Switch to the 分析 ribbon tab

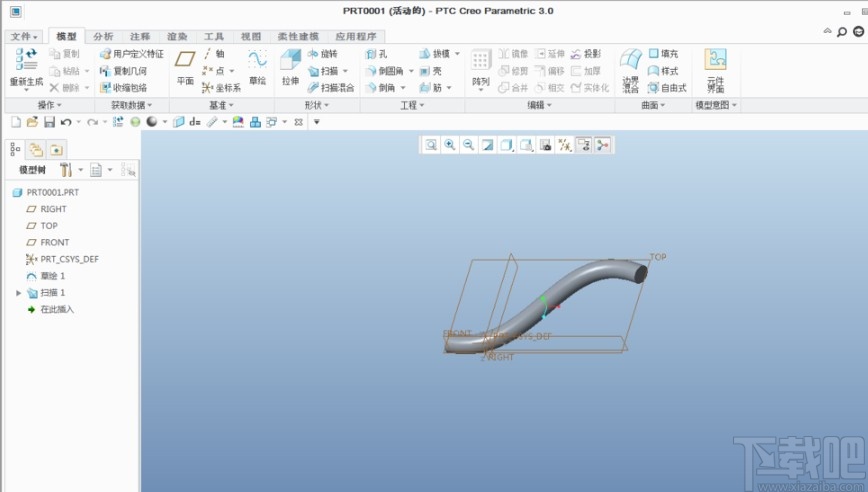pyautogui.click(x=103, y=37)
